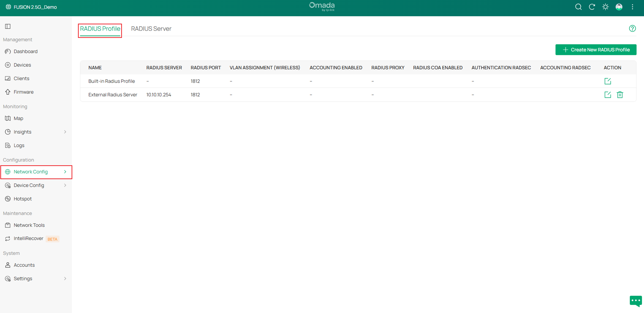Click port 1812 in External Radius row

tap(195, 95)
